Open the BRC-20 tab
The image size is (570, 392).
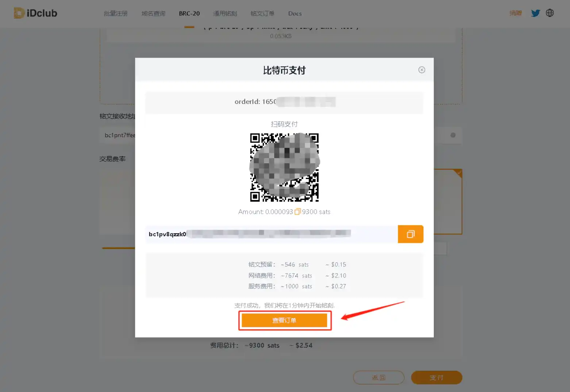[189, 13]
